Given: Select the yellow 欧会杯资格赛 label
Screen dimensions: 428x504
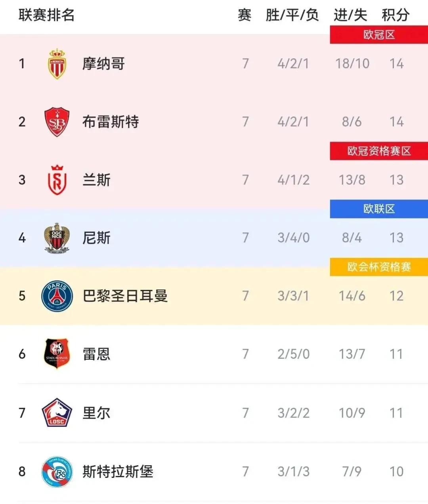Looking at the screenshot, I should [x=379, y=267].
